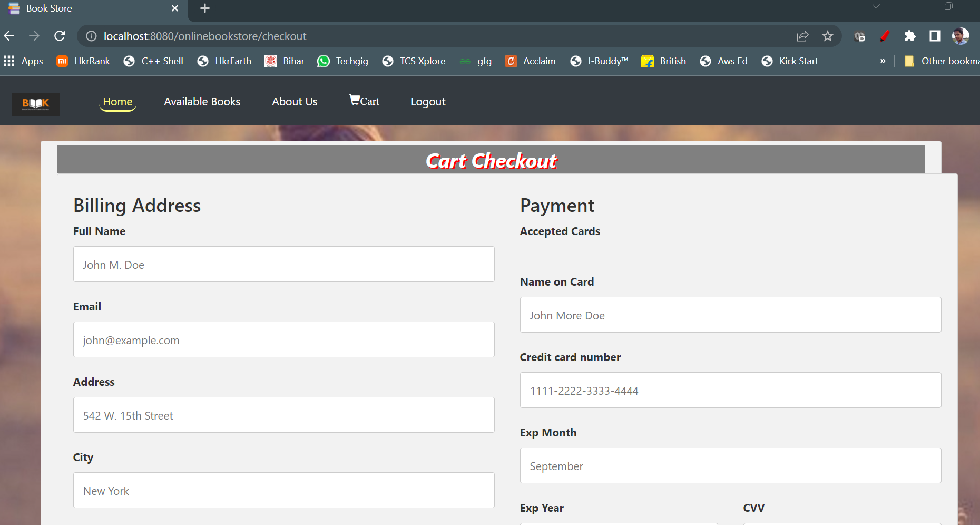Open the HkrEarth bookmark
Image resolution: width=980 pixels, height=525 pixels.
point(224,61)
